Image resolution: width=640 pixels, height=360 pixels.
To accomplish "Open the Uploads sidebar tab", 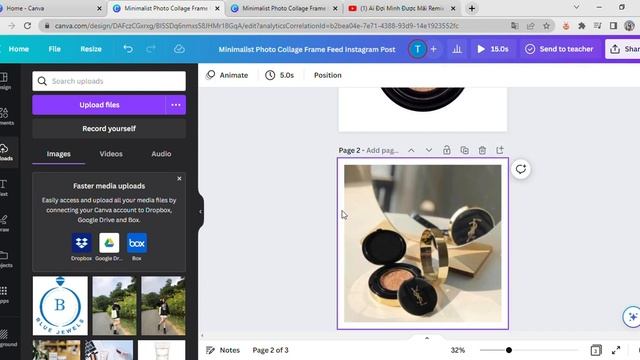I will [5, 152].
